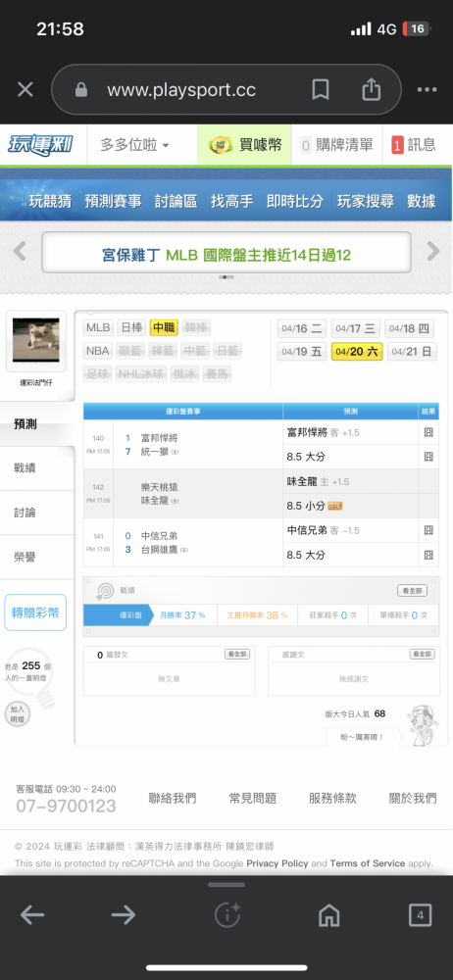Choose date 04/21 日
453x980 pixels.
click(x=411, y=351)
